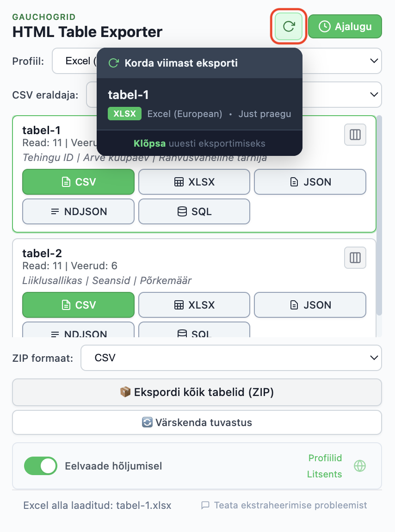Open the Litsents link
The width and height of the screenshot is (395, 532).
click(325, 474)
